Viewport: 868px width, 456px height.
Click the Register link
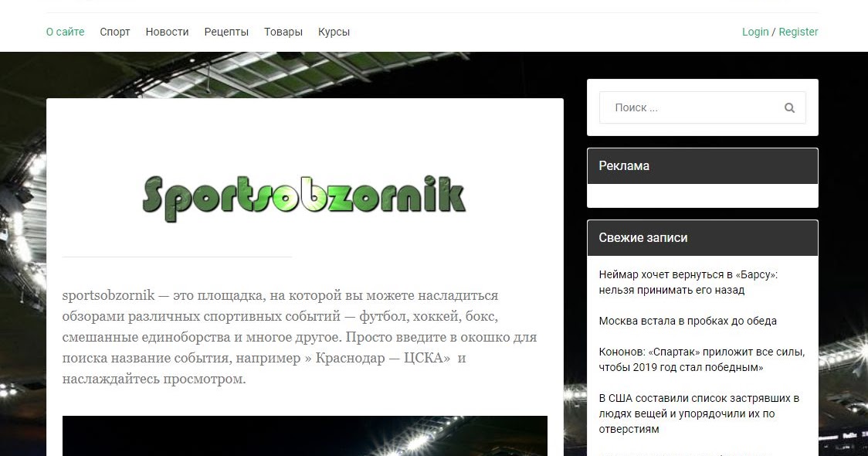(x=798, y=32)
